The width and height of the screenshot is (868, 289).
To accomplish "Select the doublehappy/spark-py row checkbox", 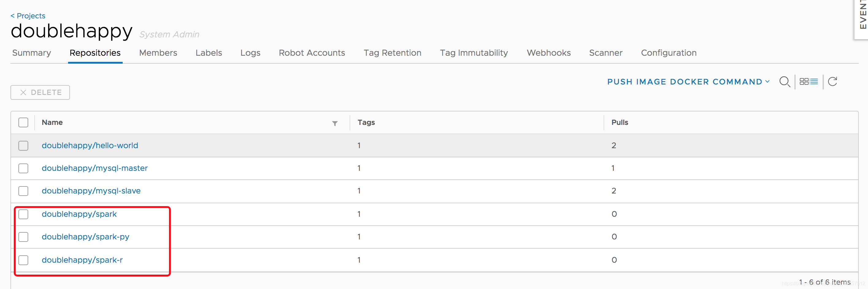I will tap(23, 237).
